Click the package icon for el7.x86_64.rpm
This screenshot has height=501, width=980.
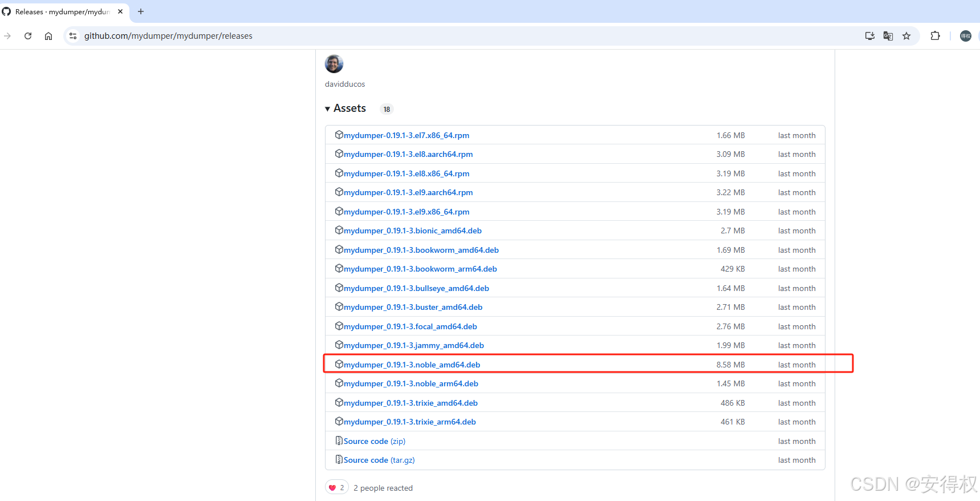339,135
